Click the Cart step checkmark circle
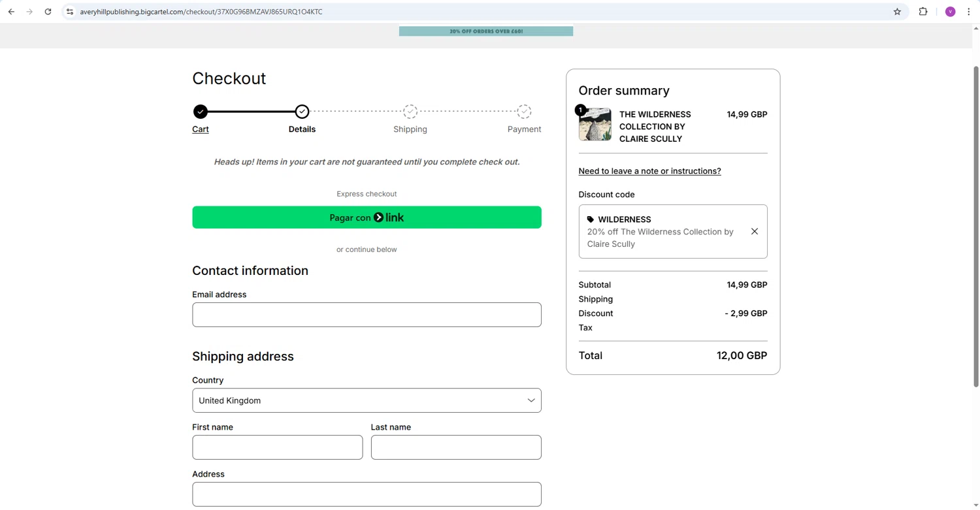Viewport: 980px width, 510px height. point(201,112)
